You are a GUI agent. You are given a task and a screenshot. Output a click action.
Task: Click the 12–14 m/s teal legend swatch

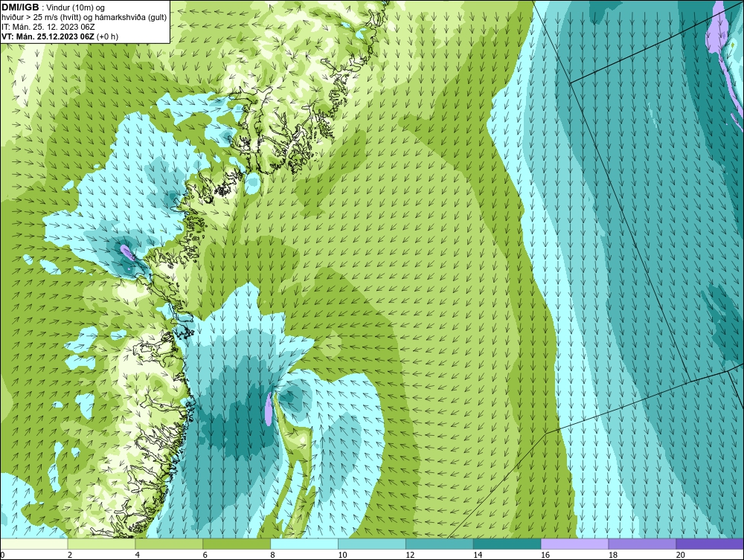coord(440,544)
